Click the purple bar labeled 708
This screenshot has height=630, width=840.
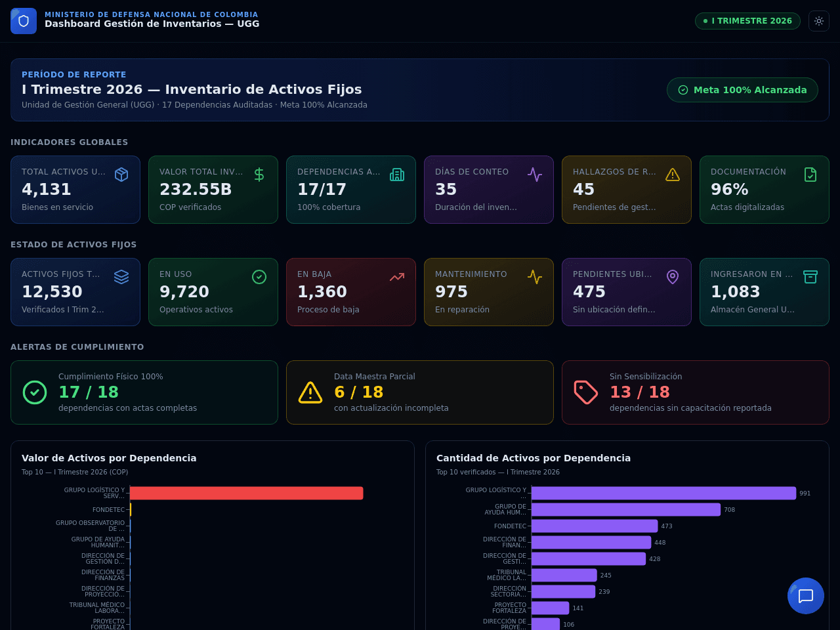[626, 509]
